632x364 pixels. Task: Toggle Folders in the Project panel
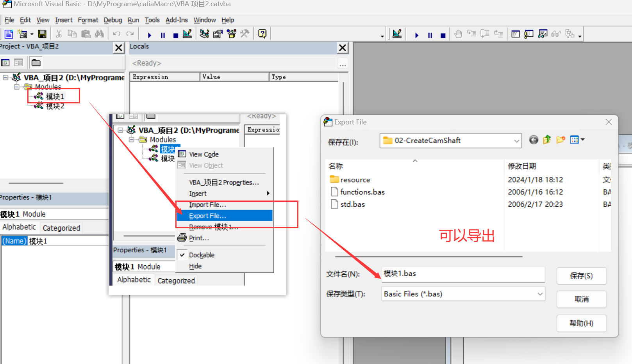click(36, 62)
